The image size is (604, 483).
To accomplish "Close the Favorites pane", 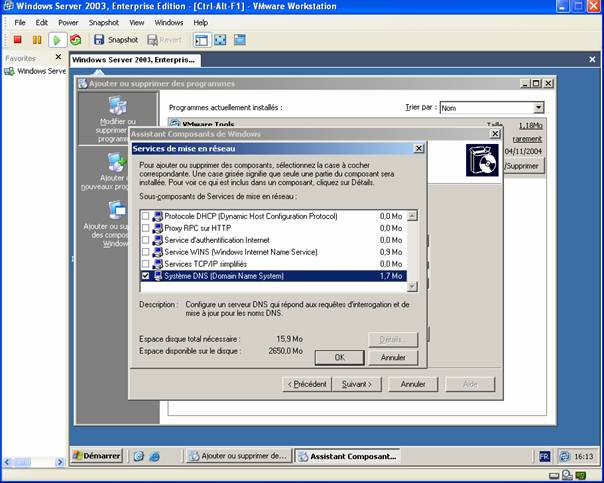I will (58, 57).
